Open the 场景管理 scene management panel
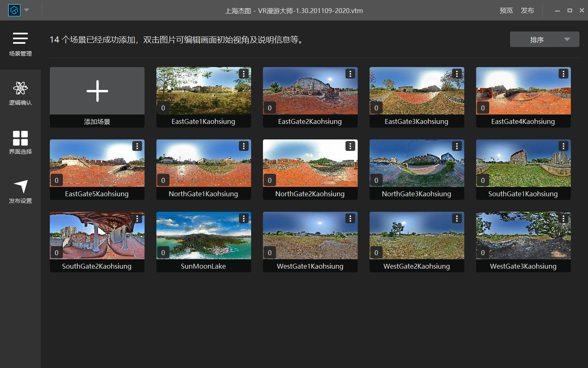This screenshot has height=368, width=588. pos(20,44)
